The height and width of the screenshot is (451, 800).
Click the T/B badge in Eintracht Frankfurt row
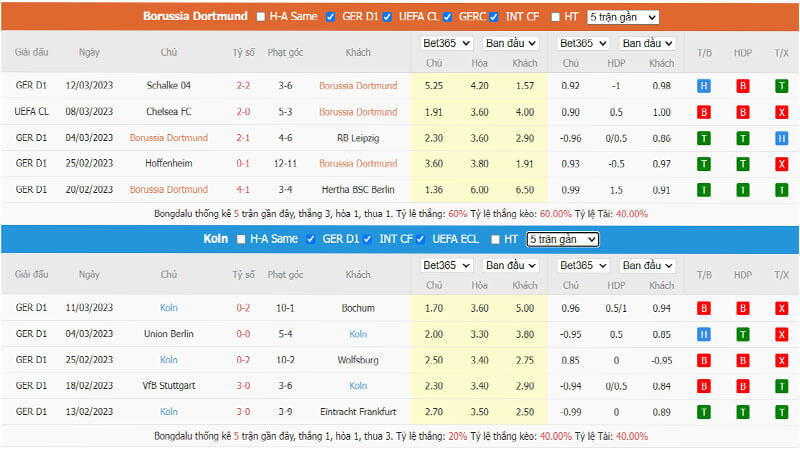[704, 412]
